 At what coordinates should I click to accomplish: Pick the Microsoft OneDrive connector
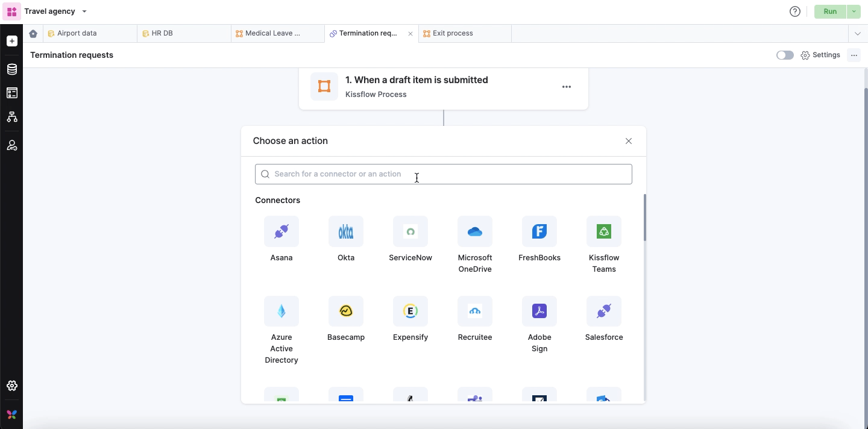point(474,231)
